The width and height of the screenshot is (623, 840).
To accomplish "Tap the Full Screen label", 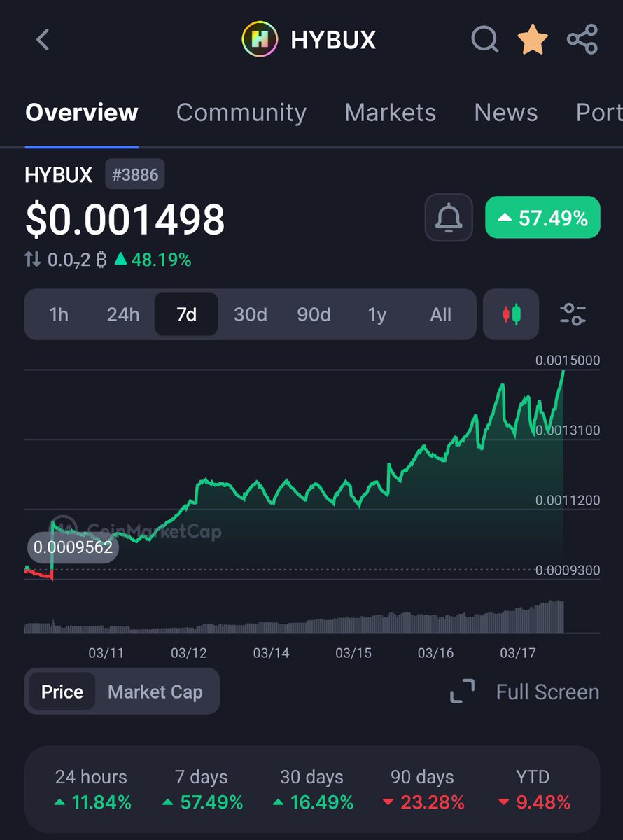I will click(547, 692).
